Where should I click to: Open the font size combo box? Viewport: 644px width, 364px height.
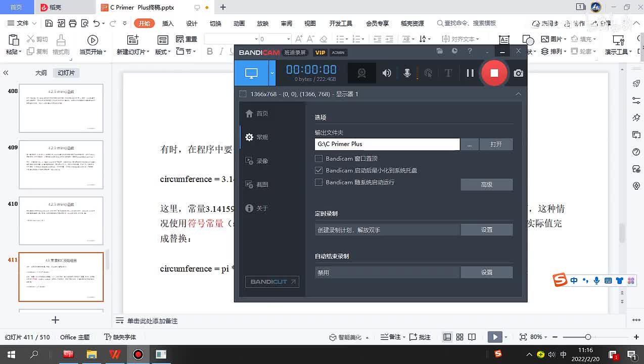[275, 39]
